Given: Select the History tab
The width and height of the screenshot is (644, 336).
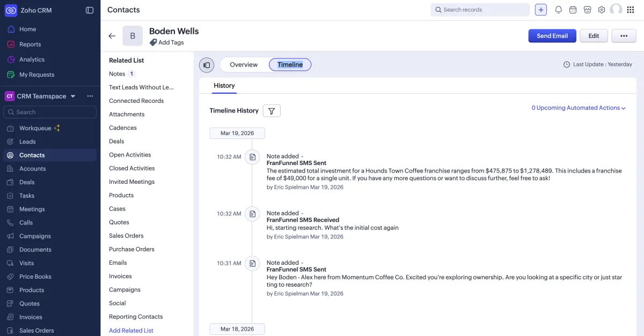Looking at the screenshot, I should [224, 85].
